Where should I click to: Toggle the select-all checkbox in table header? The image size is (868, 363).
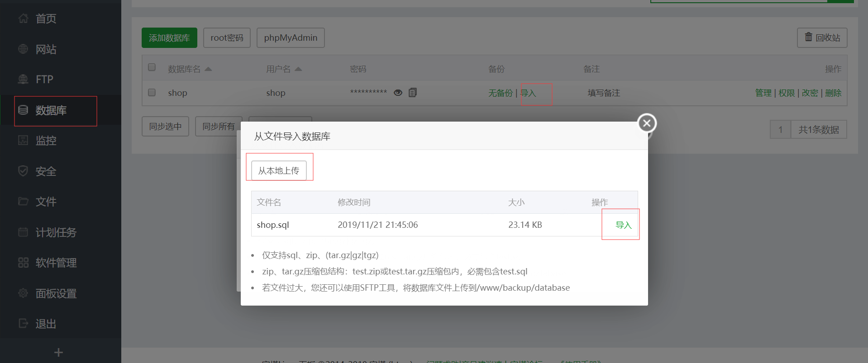pyautogui.click(x=152, y=67)
